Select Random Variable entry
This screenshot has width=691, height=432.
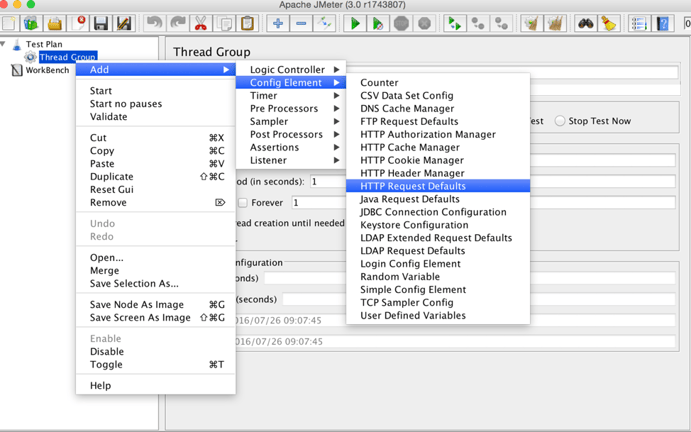pyautogui.click(x=438, y=277)
